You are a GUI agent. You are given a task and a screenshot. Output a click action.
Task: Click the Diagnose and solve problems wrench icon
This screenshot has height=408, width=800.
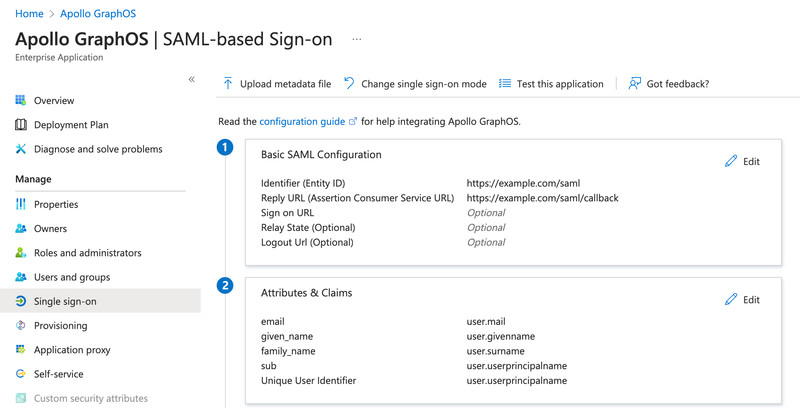(x=20, y=149)
